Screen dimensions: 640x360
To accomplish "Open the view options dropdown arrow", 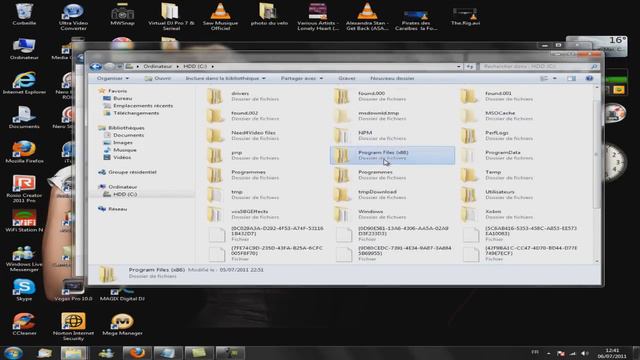I will [555, 78].
